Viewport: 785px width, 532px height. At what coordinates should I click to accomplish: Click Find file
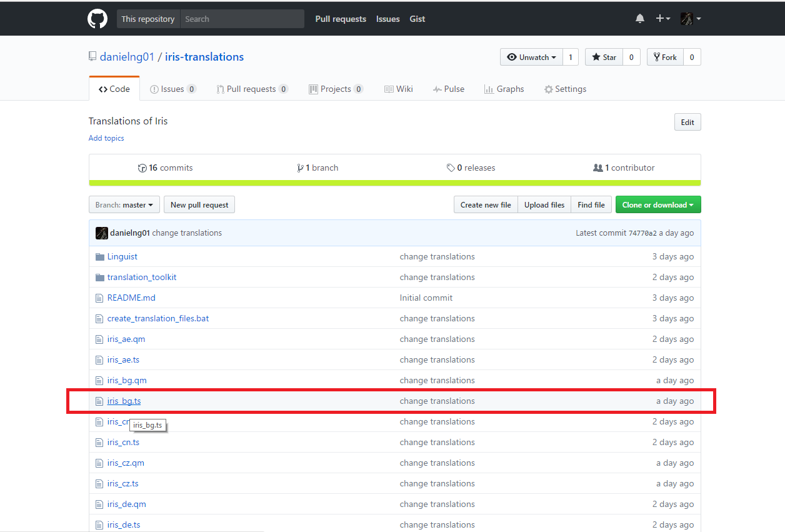pyautogui.click(x=591, y=204)
